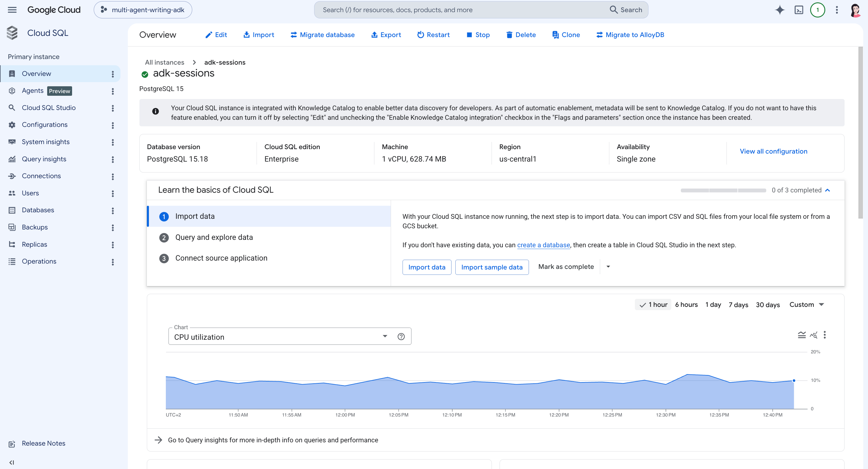The width and height of the screenshot is (868, 469).
Task: Open the Gemini AI assistant sparkle icon
Action: (x=780, y=10)
